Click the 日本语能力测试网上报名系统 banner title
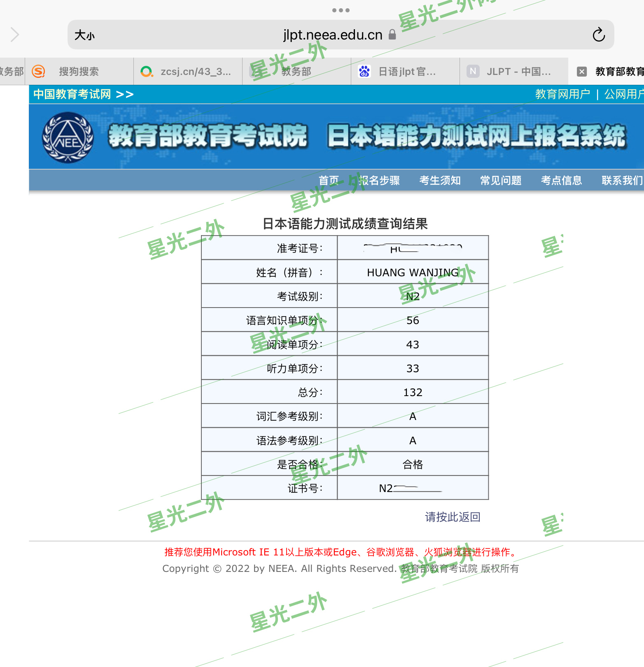Image resolution: width=644 pixels, height=667 pixels. (x=477, y=136)
